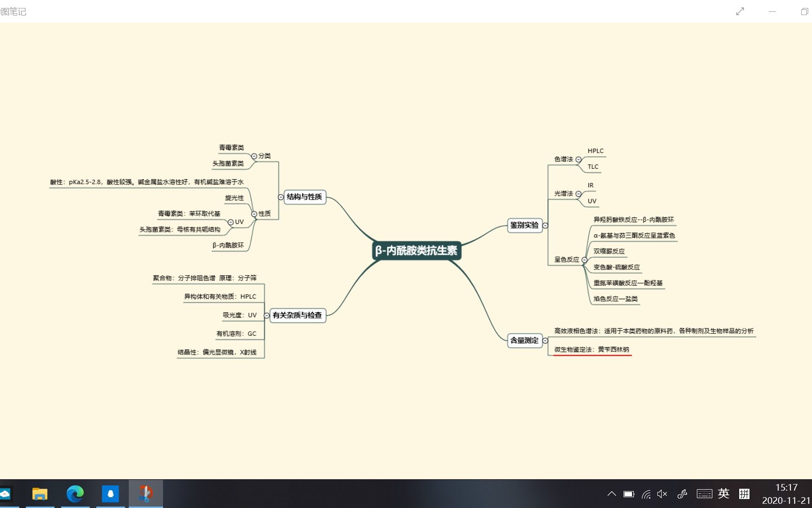The image size is (812, 508).
Task: Collapse the 鉴别实验 branch
Action: [x=545, y=225]
